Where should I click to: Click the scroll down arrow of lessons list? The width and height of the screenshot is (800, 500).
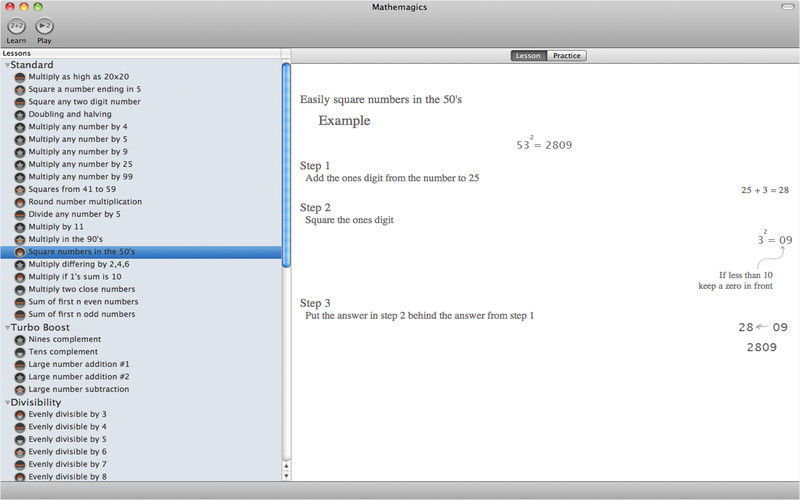pyautogui.click(x=286, y=476)
